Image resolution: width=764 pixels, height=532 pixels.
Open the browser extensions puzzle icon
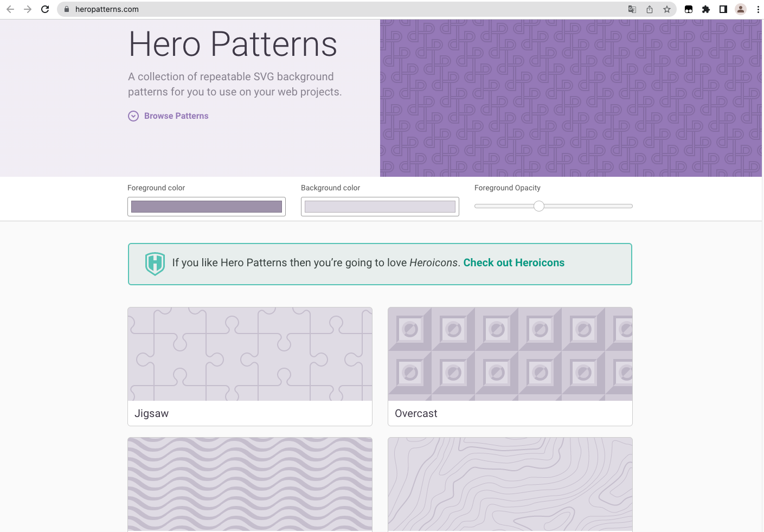[x=706, y=9]
